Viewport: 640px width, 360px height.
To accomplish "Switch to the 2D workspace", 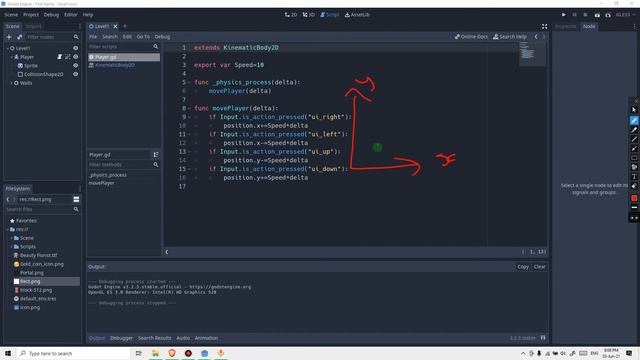I will (291, 15).
